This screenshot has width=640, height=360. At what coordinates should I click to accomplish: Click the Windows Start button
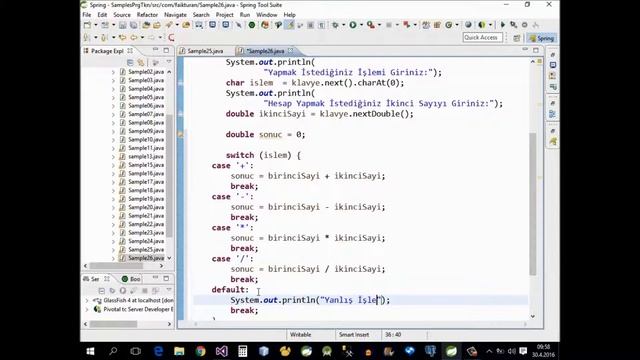point(91,351)
